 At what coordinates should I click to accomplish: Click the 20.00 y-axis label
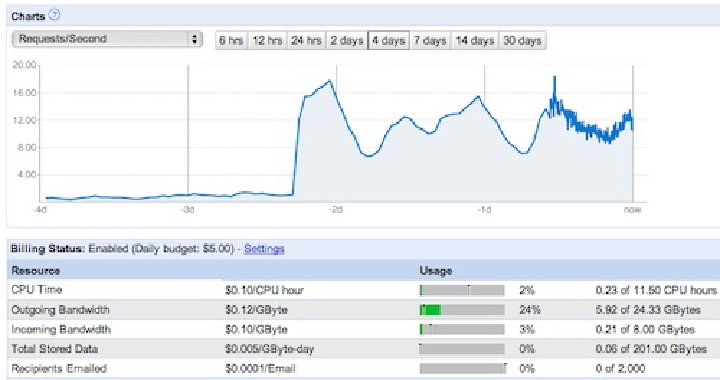[24, 65]
